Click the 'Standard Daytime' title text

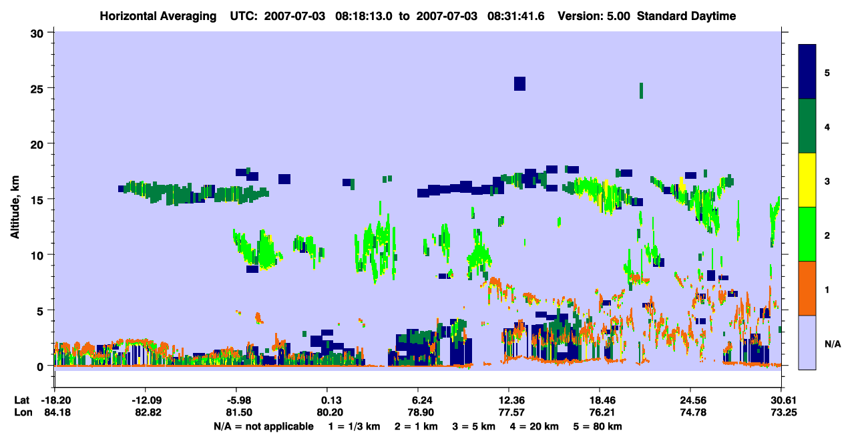click(686, 16)
